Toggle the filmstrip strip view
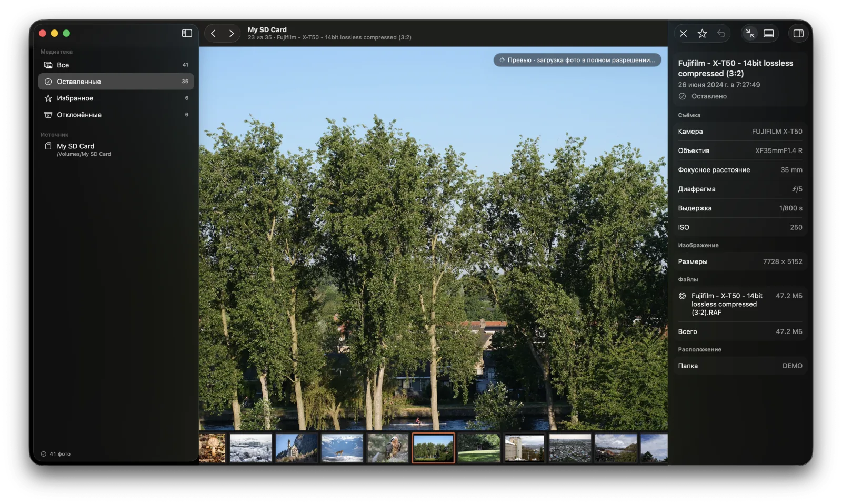This screenshot has height=504, width=842. pyautogui.click(x=768, y=34)
